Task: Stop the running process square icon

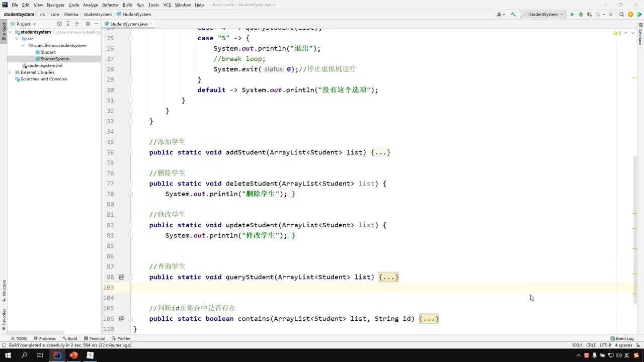Action: pyautogui.click(x=610, y=15)
